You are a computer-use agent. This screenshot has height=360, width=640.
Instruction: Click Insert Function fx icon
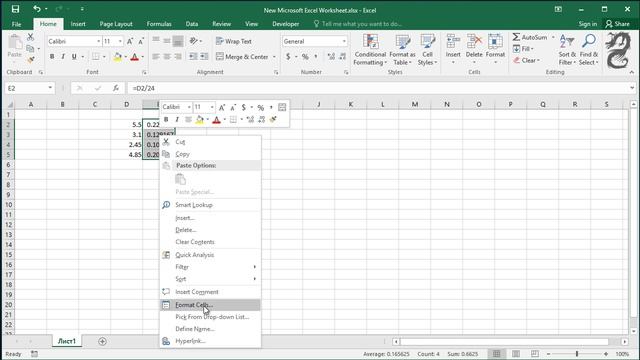116,88
